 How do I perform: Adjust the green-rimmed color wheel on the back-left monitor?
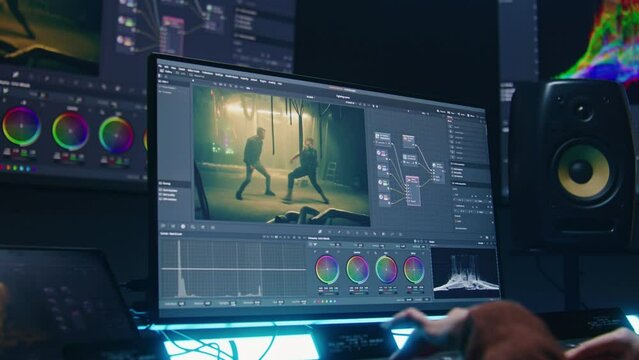(x=116, y=135)
